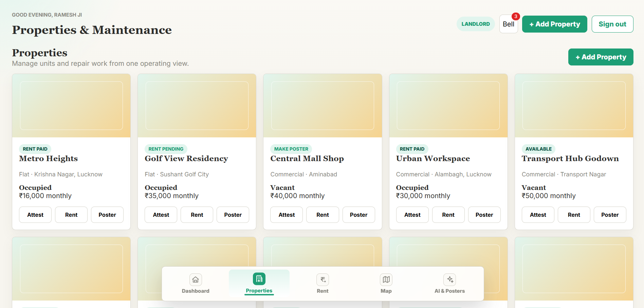The width and height of the screenshot is (644, 308).
Task: Click "Flat · Sushant Golf City" address text
Action: point(177,174)
